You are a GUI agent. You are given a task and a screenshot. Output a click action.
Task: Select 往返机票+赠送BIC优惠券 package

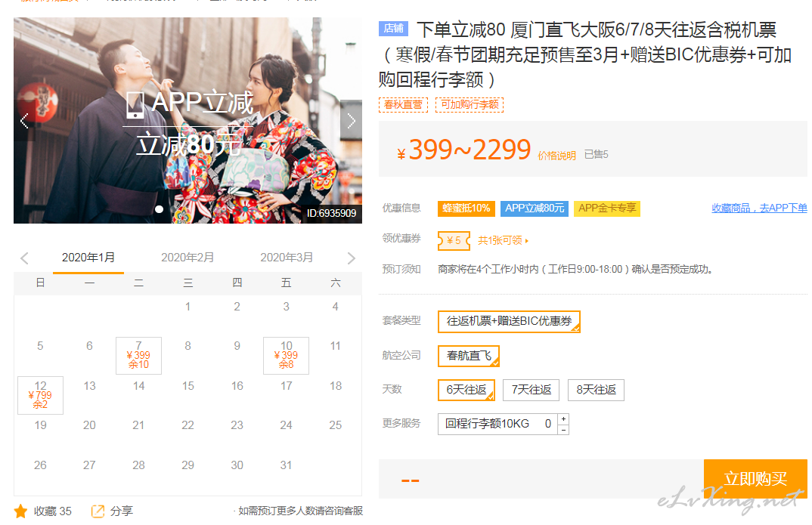point(509,321)
